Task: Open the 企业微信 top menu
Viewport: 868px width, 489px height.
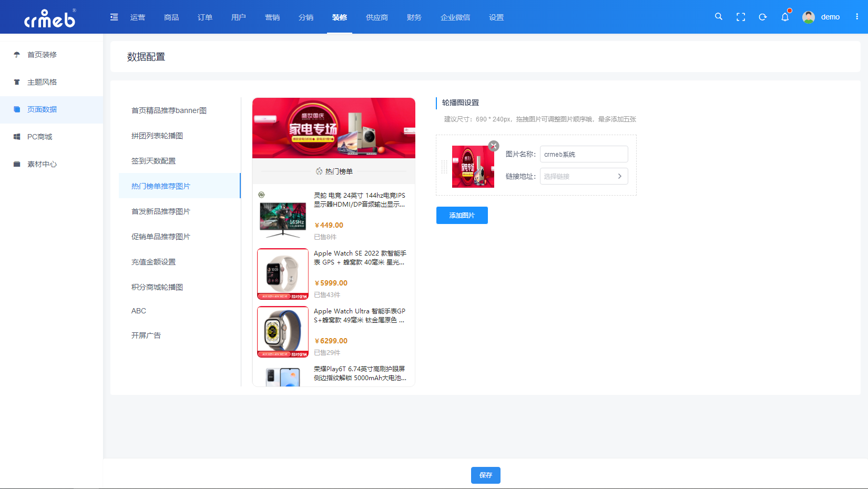Action: 455,17
